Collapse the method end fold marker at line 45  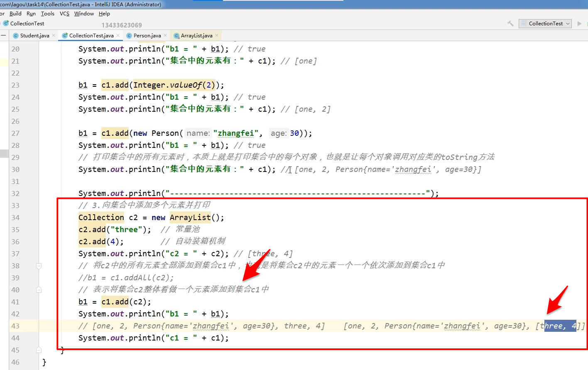pos(39,350)
